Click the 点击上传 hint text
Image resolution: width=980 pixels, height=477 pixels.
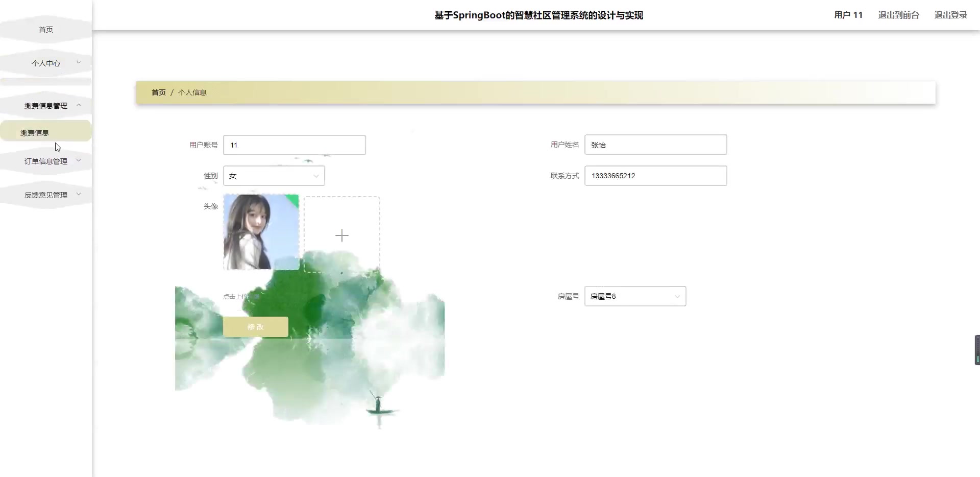pyautogui.click(x=241, y=296)
